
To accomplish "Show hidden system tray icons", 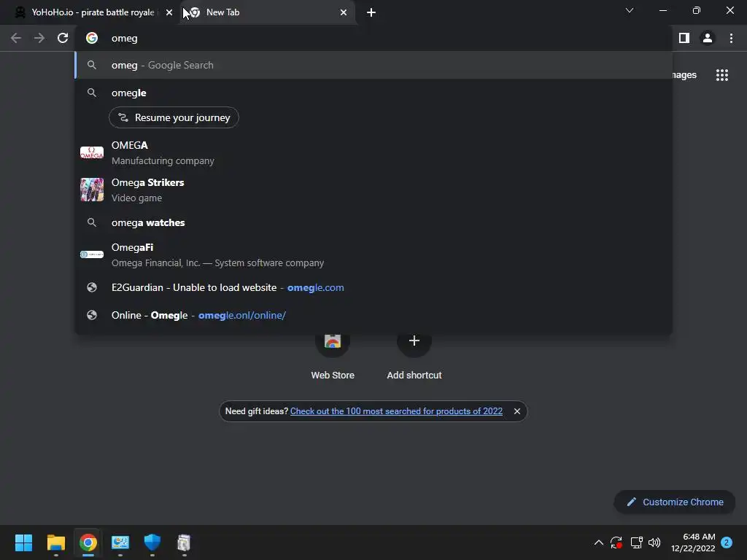I will [x=599, y=542].
